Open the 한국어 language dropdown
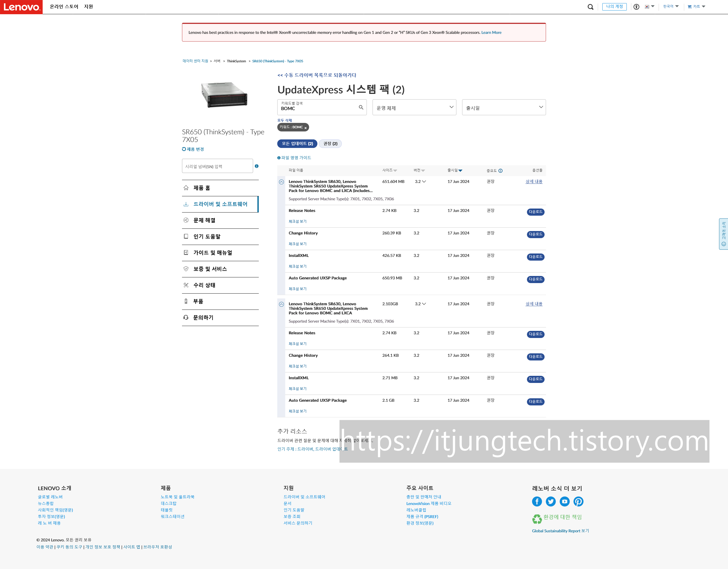This screenshot has height=569, width=728. pyautogui.click(x=671, y=6)
